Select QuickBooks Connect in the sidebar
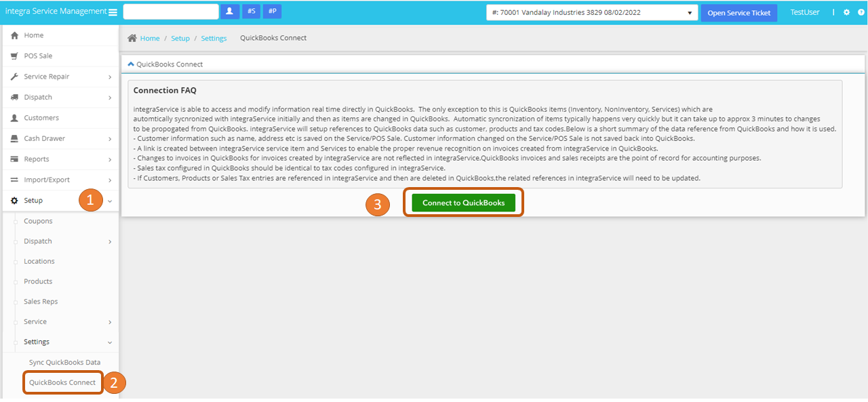868x402 pixels. [x=62, y=382]
